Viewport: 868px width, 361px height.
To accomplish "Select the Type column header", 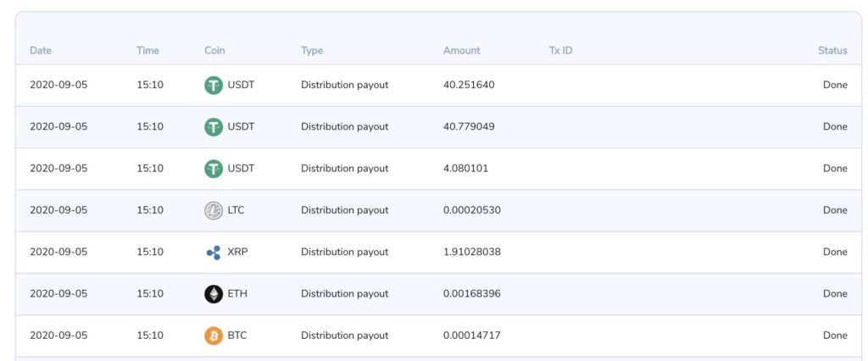I will (x=312, y=51).
